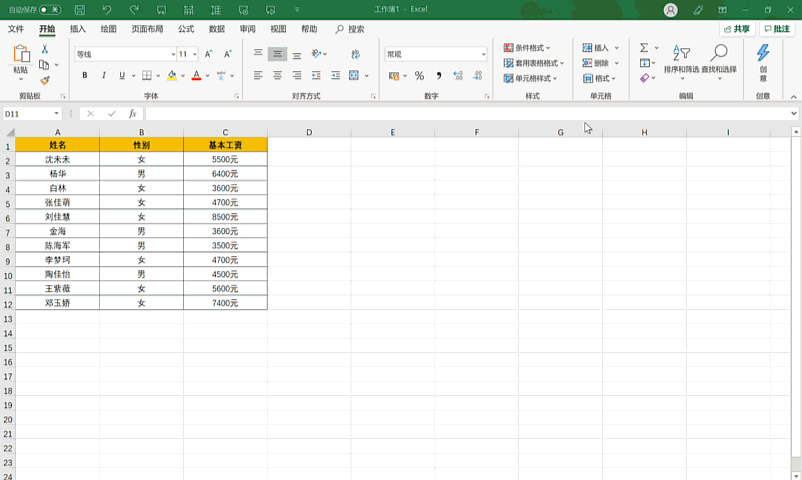
Task: Switch to 公式 tab
Action: click(186, 29)
